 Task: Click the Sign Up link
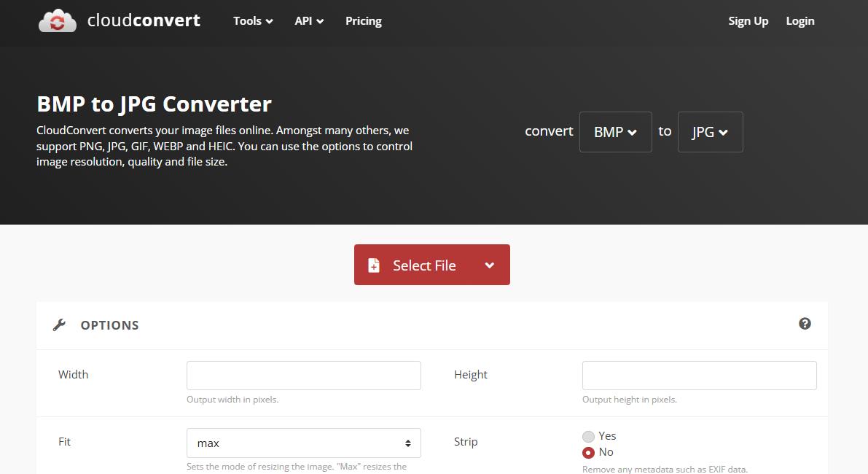pos(748,21)
